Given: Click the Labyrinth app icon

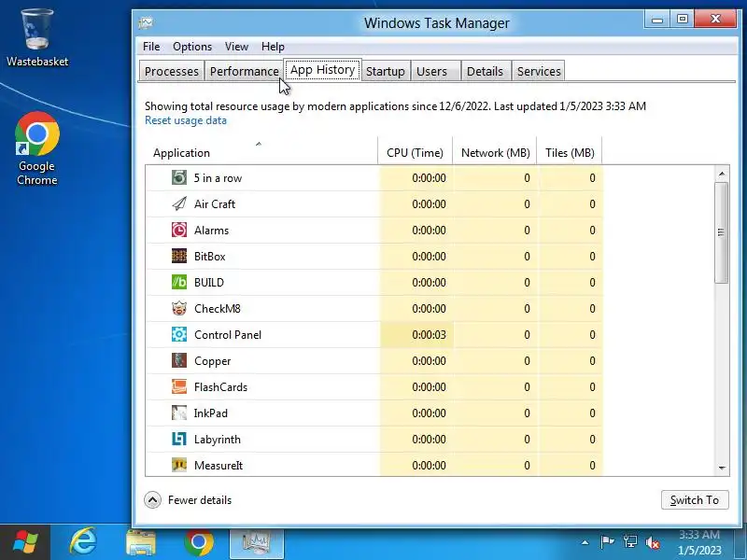Looking at the screenshot, I should [179, 439].
